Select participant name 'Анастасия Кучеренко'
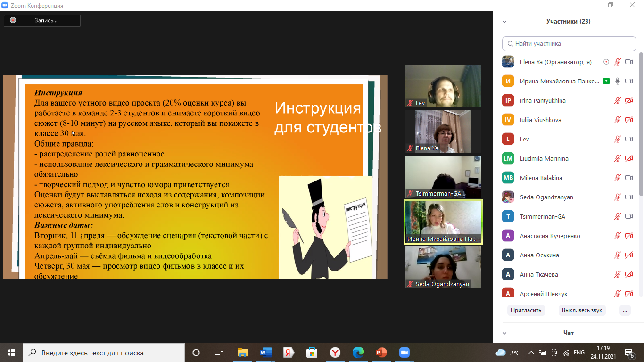 pos(550,236)
